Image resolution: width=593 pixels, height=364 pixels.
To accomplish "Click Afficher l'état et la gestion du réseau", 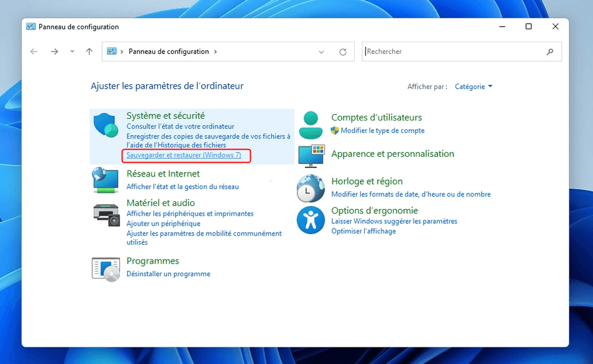I will 182,186.
